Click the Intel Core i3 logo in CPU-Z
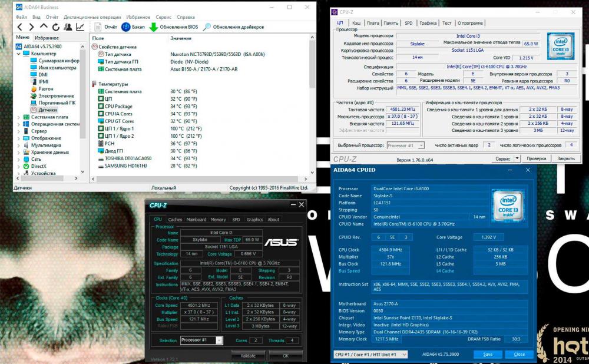 click(560, 47)
